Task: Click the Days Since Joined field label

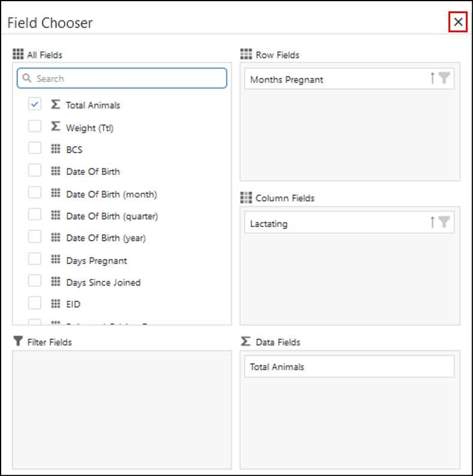Action: 103,282
